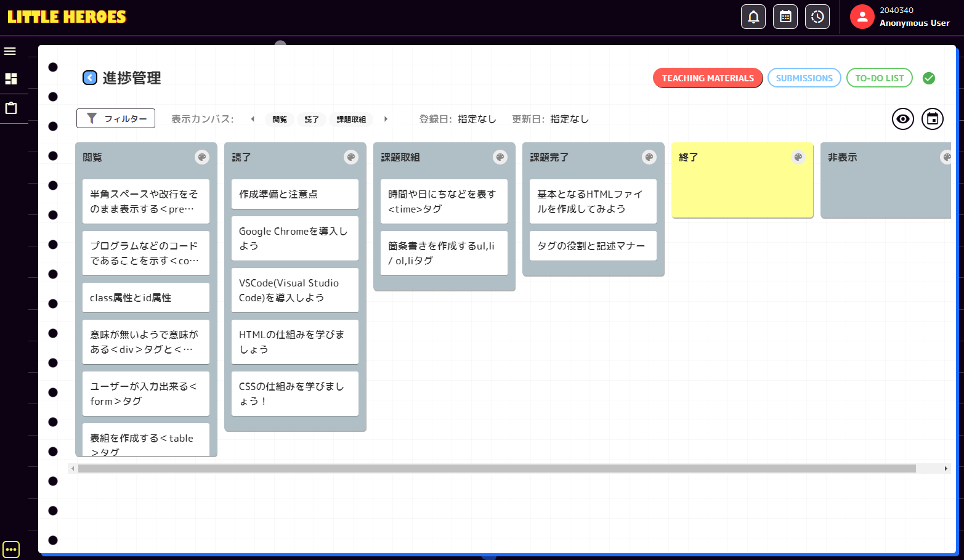
Task: Click the green check circle near TO-DO LIST
Action: click(x=928, y=78)
